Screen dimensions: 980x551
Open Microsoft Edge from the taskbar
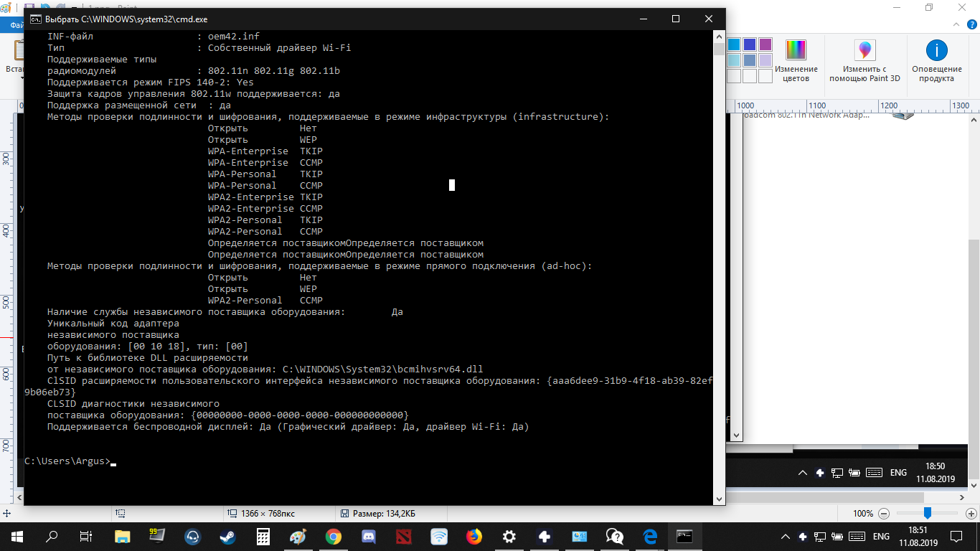coord(650,536)
